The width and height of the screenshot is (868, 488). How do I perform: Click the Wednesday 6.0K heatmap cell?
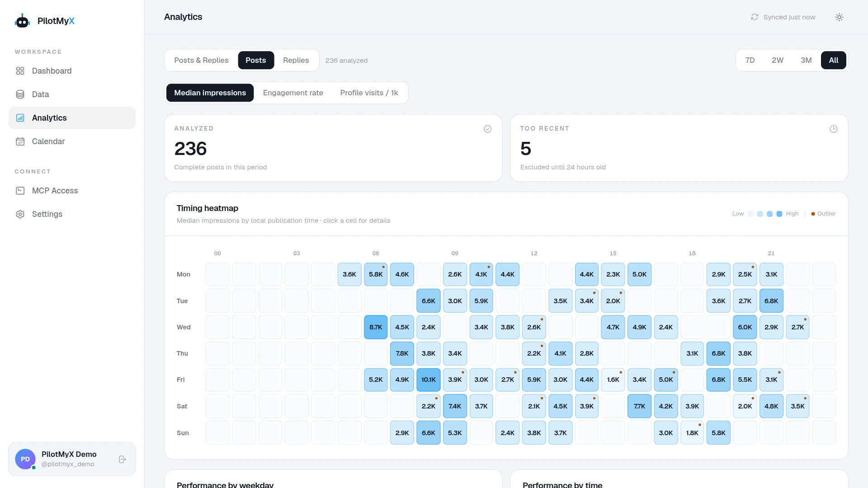[x=745, y=328]
